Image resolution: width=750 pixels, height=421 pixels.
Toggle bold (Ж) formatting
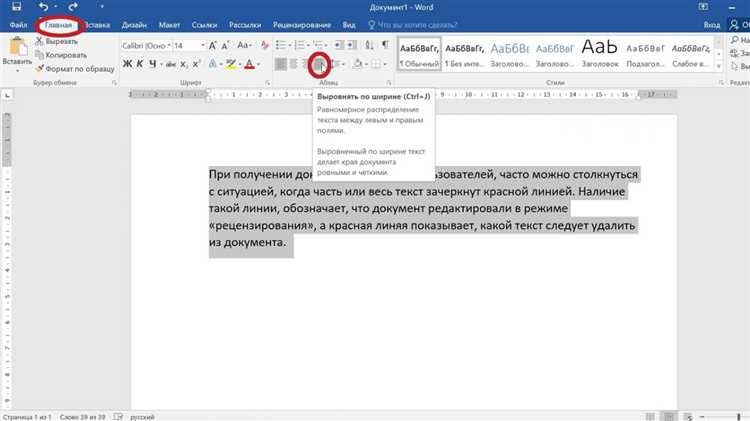[127, 64]
